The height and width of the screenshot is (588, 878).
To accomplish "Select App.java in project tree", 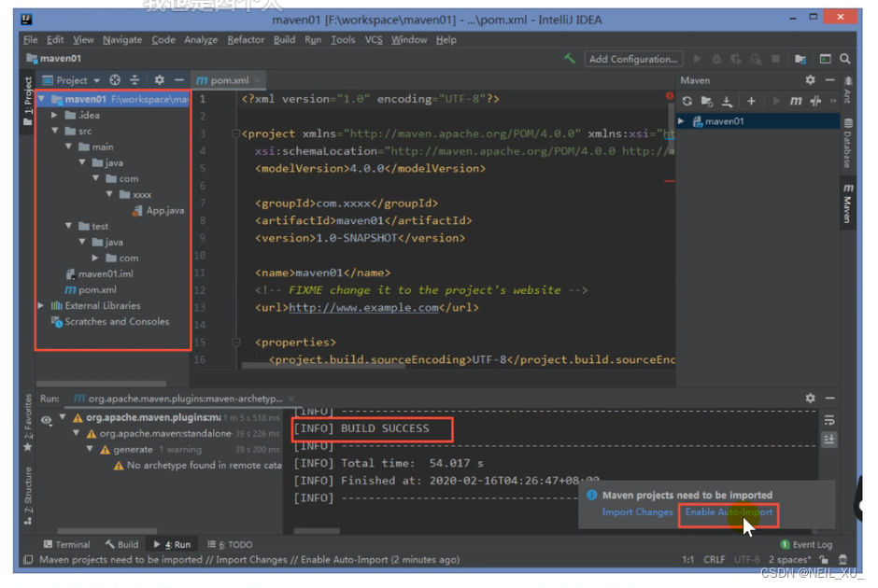I will point(159,210).
